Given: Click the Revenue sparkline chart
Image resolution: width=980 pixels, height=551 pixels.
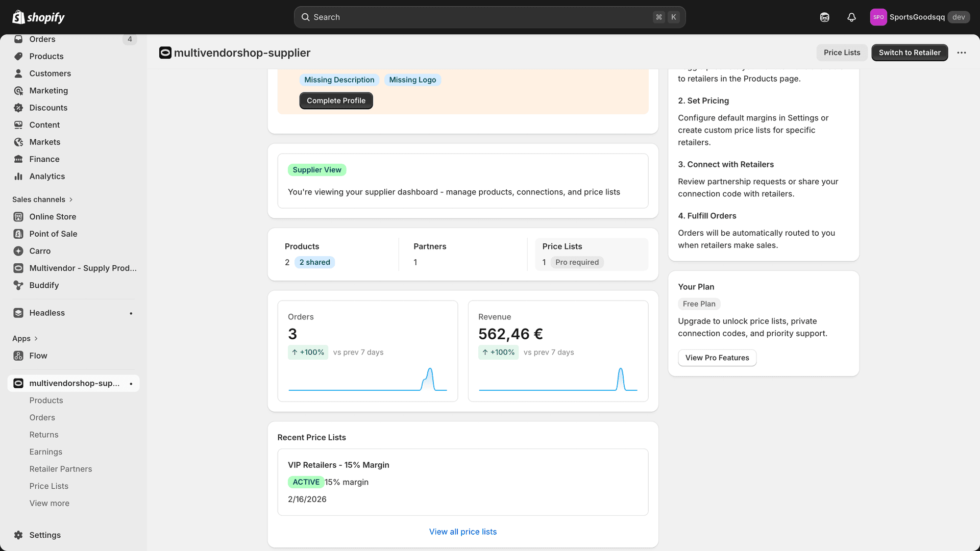Looking at the screenshot, I should click(x=558, y=379).
